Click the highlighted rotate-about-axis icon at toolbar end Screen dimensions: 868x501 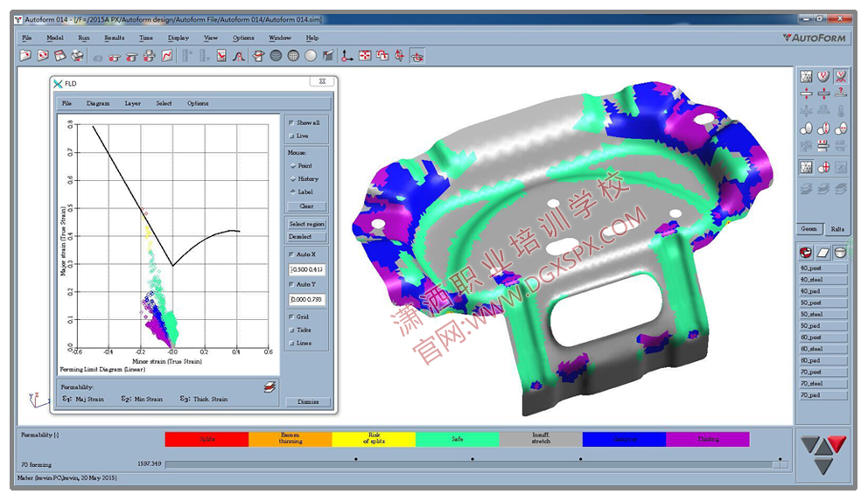[x=417, y=55]
